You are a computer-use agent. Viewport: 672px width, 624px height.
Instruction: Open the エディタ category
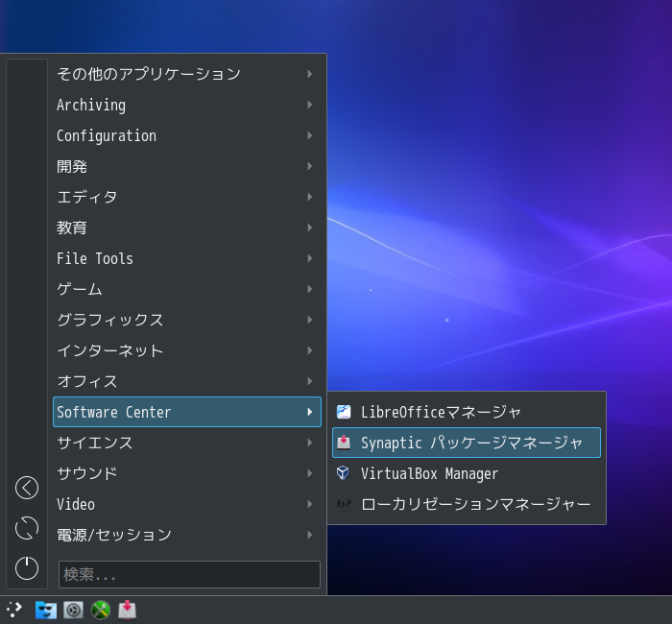(187, 197)
